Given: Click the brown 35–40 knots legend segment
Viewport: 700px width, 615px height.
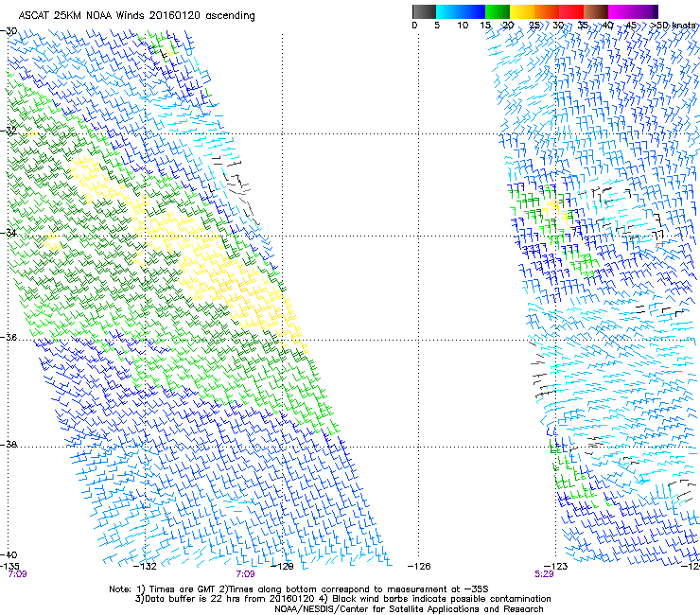Looking at the screenshot, I should [596, 11].
